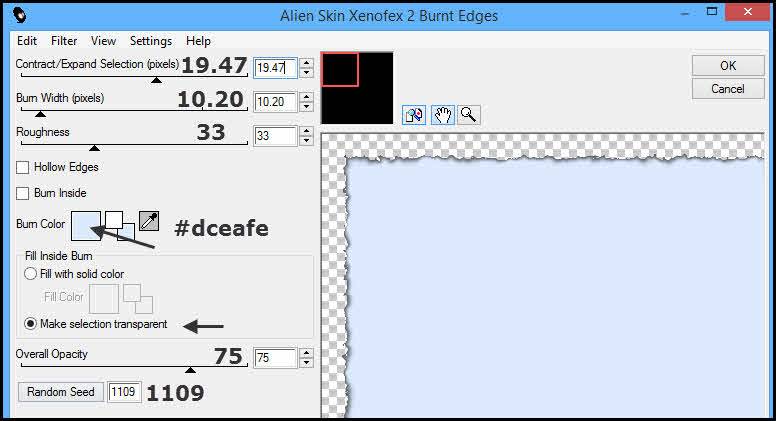Screen dimensions: 776x421
Task: Open the Filter menu
Action: click(x=64, y=41)
